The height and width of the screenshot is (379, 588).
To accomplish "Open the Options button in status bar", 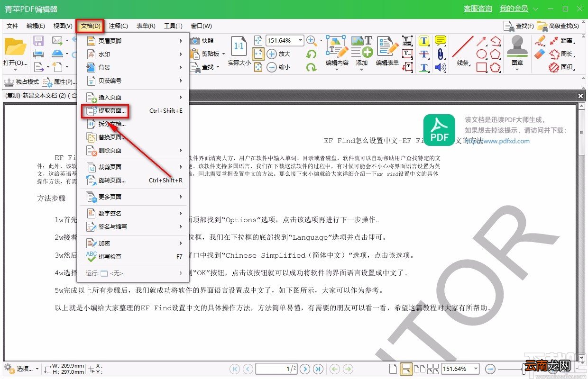I will 22,369.
